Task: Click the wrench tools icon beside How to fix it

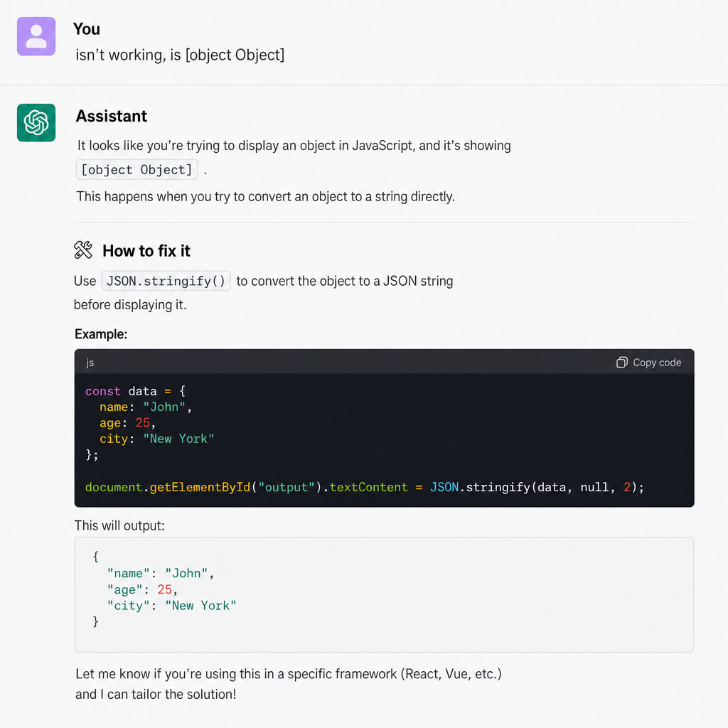Action: pos(83,250)
